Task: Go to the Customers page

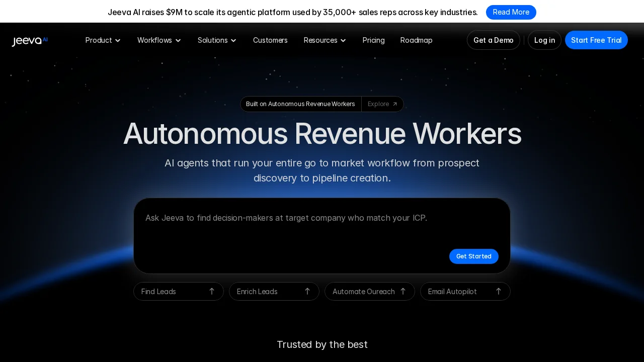Action: click(x=270, y=40)
